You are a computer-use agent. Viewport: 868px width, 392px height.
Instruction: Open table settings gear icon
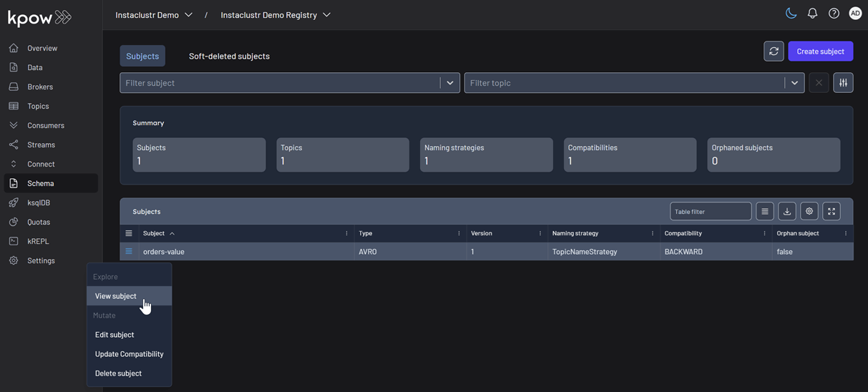pos(809,212)
